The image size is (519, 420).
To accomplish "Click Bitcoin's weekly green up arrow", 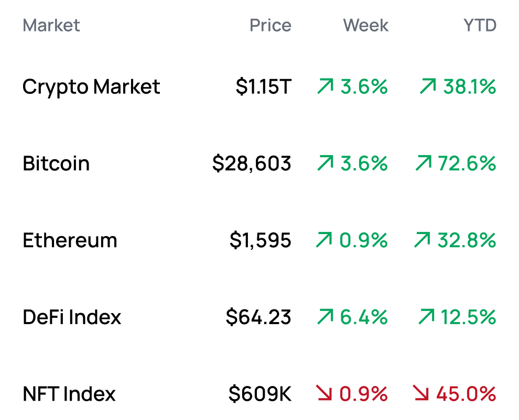I will [326, 163].
